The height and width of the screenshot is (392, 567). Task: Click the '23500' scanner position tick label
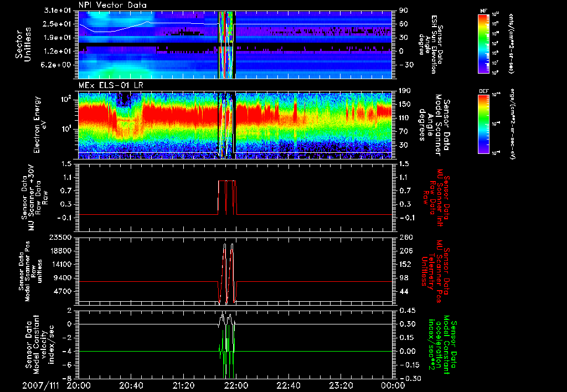tap(61, 237)
